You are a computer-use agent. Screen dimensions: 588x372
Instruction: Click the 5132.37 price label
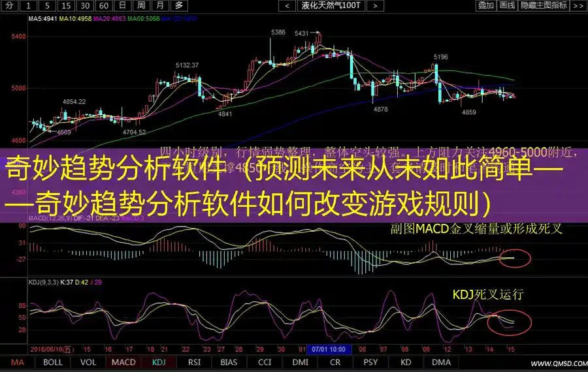tap(187, 65)
